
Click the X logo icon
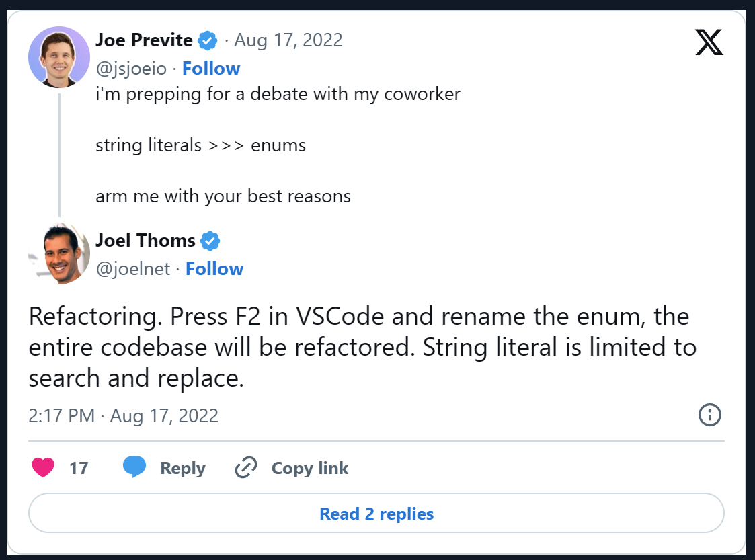pos(709,42)
